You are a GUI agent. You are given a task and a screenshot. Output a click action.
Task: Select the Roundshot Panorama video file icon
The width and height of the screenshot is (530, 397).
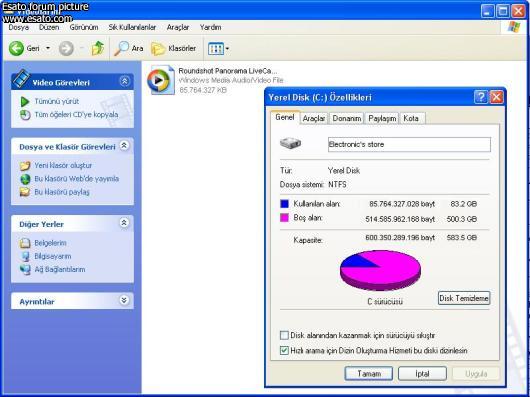click(161, 80)
